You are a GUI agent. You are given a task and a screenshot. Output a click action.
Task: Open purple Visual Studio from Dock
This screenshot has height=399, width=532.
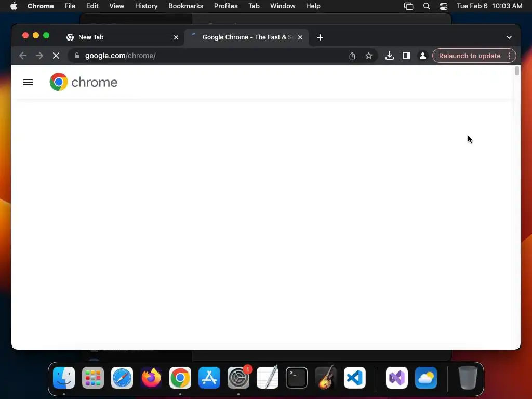coord(397,378)
